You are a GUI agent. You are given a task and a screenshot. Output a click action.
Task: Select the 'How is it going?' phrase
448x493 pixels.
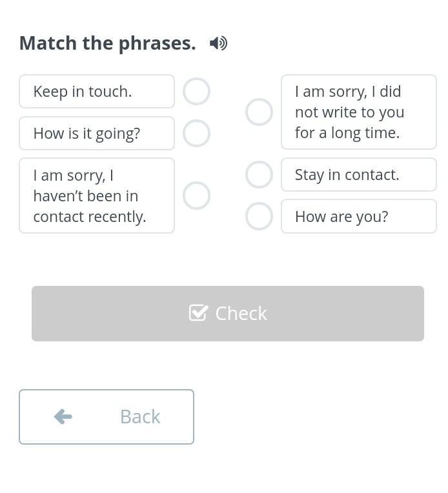click(x=97, y=134)
